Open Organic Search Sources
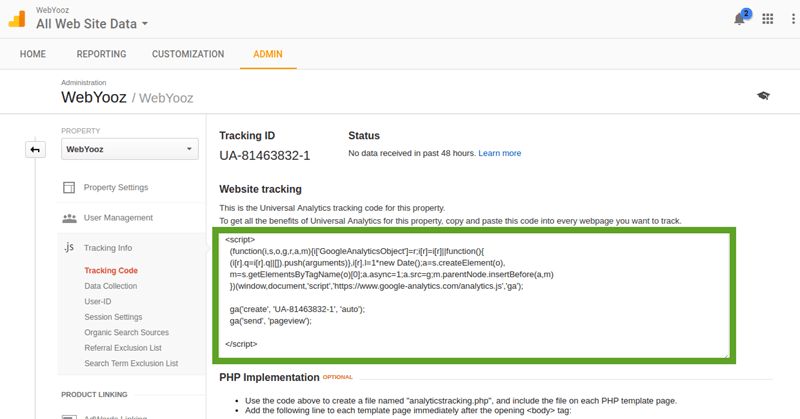The image size is (800, 419). click(127, 332)
